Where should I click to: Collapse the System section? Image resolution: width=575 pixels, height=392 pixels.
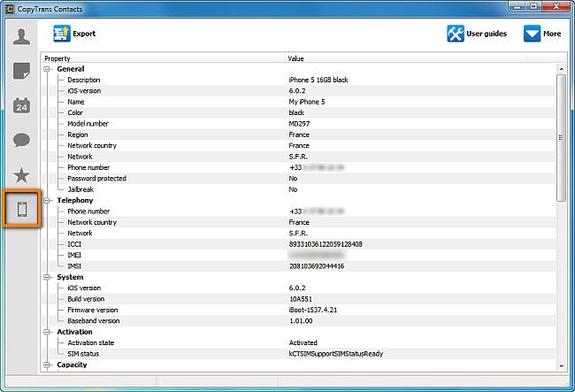tap(47, 277)
